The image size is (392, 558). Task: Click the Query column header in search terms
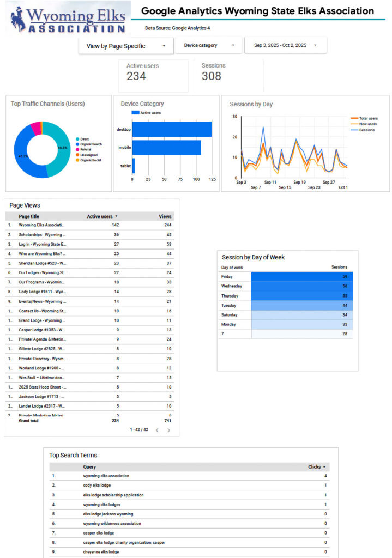pos(89,467)
